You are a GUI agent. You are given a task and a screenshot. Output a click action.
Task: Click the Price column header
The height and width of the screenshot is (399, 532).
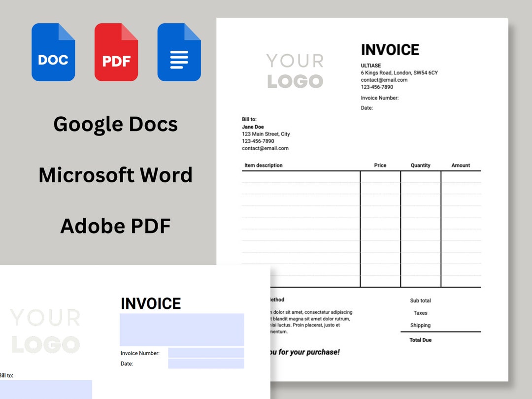point(380,165)
